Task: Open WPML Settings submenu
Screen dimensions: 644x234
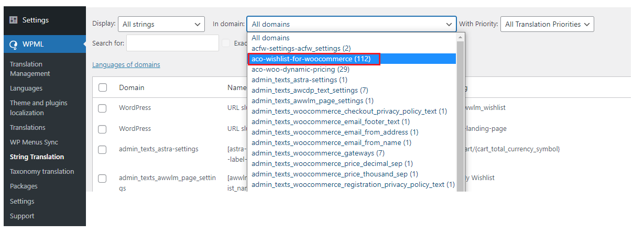Action: click(22, 201)
